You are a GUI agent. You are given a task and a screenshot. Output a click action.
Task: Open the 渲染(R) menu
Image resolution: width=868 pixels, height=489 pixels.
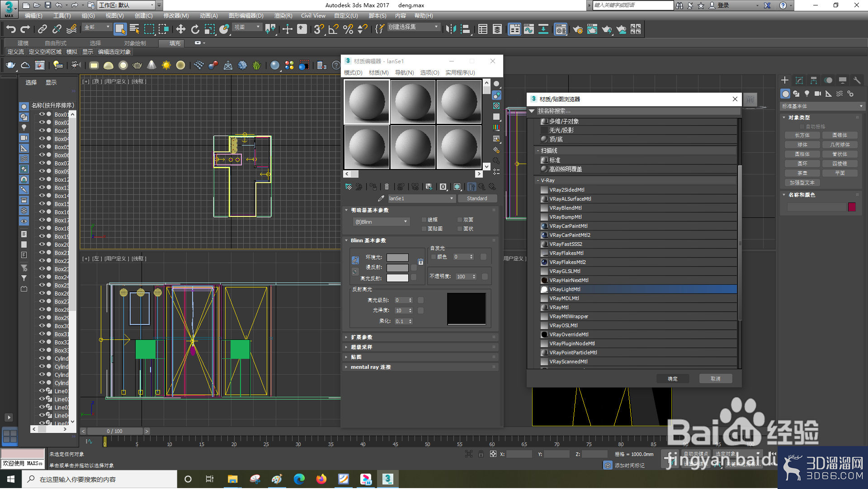pos(283,16)
